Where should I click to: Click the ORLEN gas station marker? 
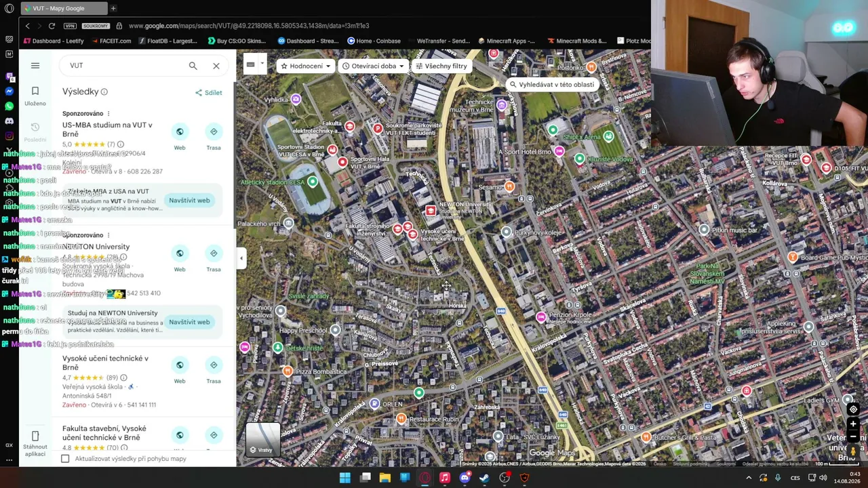click(x=374, y=404)
